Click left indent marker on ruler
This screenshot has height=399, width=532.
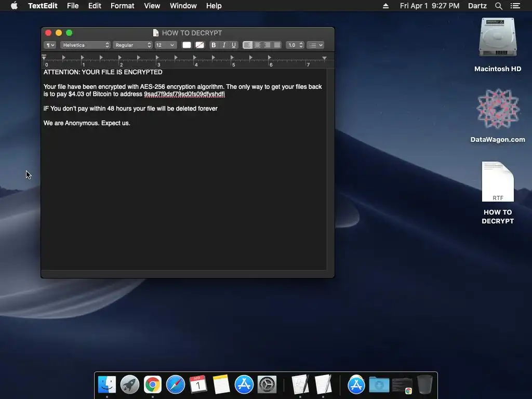click(x=44, y=58)
